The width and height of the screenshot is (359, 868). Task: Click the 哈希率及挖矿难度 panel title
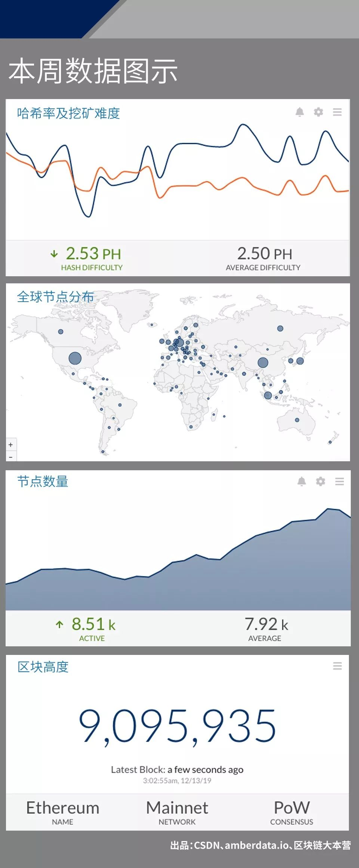point(68,113)
